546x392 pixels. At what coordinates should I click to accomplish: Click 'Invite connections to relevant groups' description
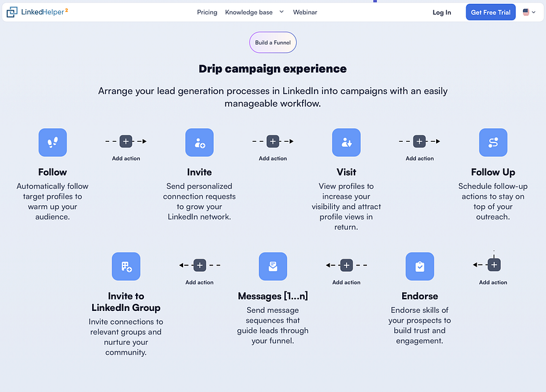pos(126,337)
